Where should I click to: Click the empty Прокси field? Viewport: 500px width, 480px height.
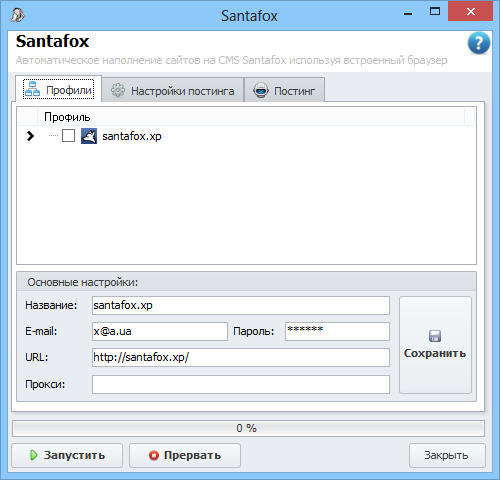[x=241, y=384]
